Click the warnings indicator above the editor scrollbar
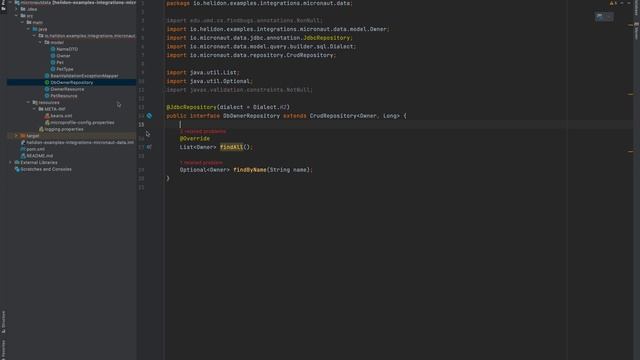 613,3
